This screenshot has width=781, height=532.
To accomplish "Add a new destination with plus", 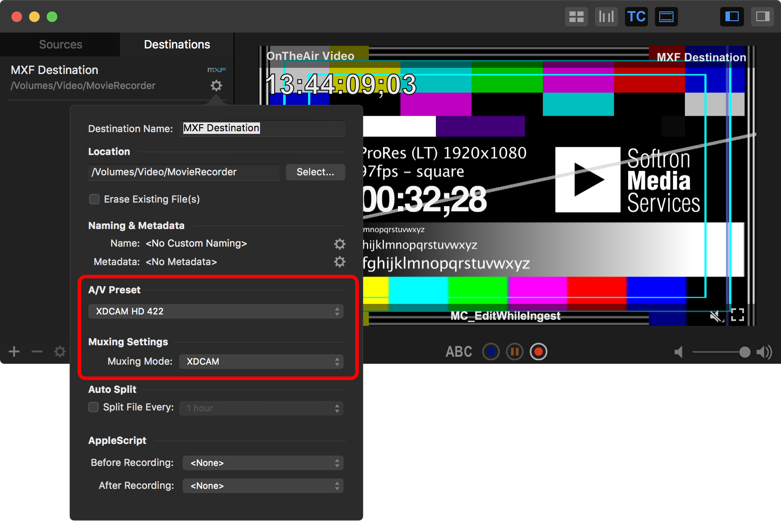I will (14, 351).
